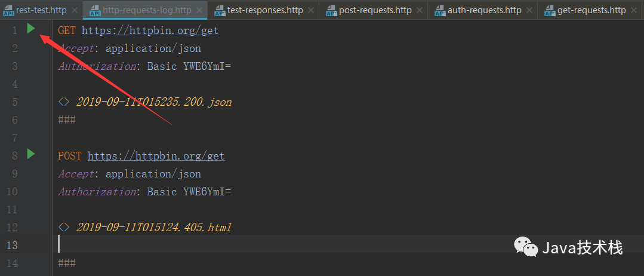Close the auth-requests.http tab
Viewport: 644px width, 276px height.
coord(529,10)
